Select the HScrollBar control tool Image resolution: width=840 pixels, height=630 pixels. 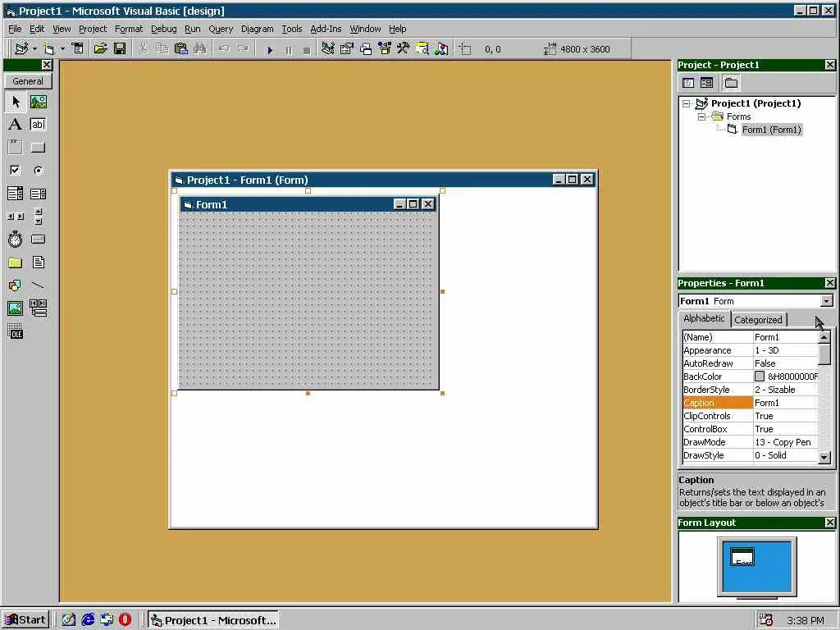[16, 217]
